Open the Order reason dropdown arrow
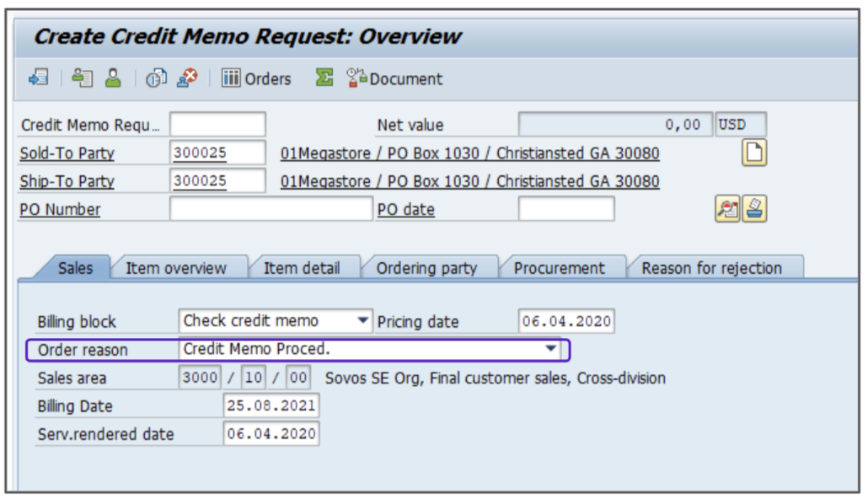 (x=550, y=349)
